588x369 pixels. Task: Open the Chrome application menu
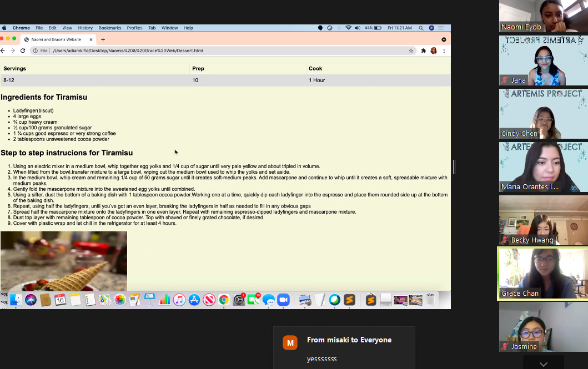pos(21,28)
